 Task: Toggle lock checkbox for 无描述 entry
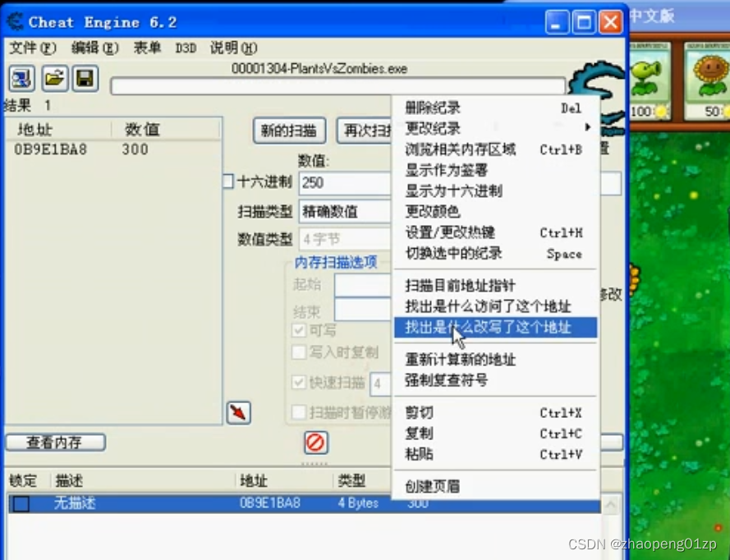click(21, 503)
